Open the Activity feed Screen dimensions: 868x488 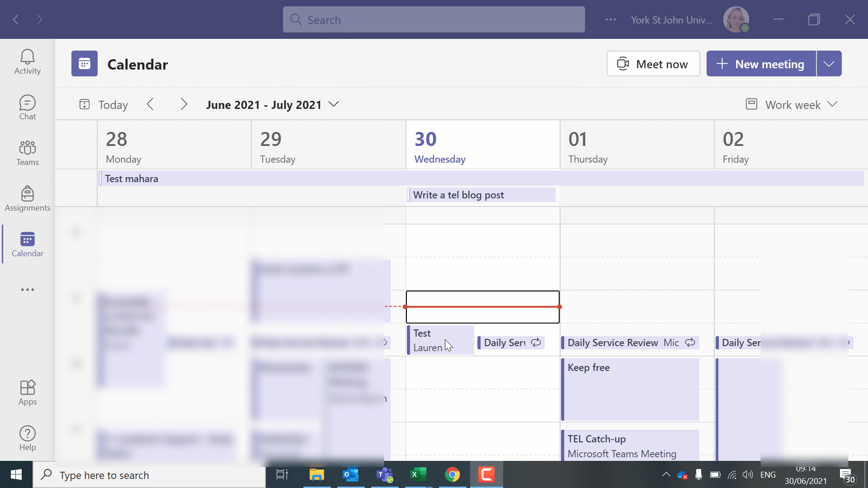pos(28,62)
